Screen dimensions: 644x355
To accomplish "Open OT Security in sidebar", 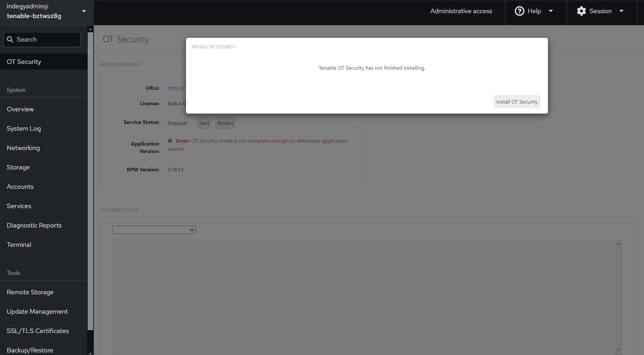I will point(44,62).
